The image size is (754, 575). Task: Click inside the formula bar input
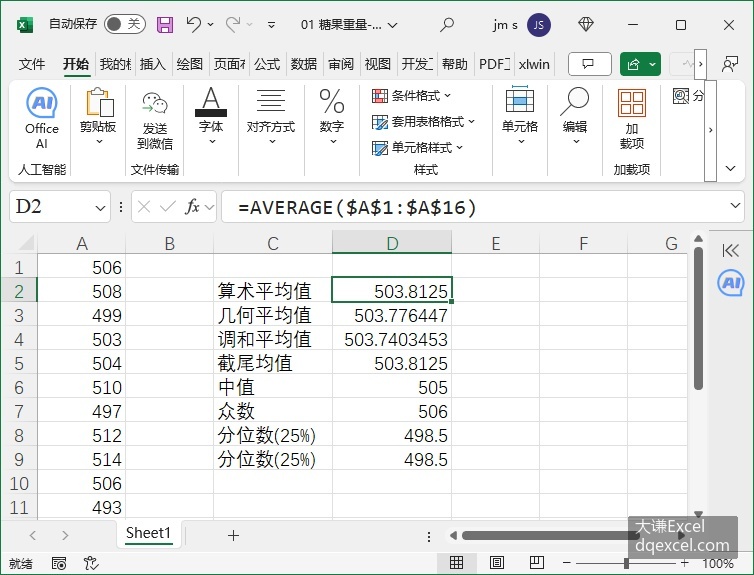pos(483,207)
